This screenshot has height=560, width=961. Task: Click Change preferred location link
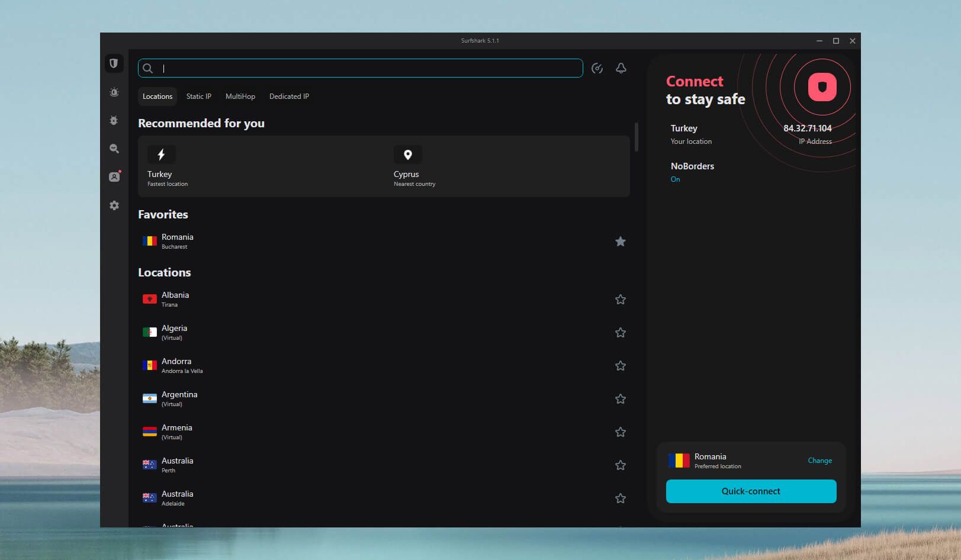tap(820, 461)
